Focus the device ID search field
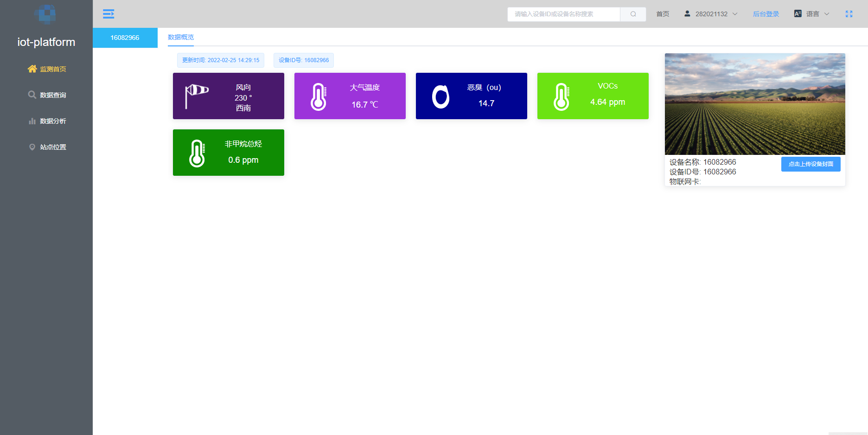868x435 pixels. click(x=563, y=14)
